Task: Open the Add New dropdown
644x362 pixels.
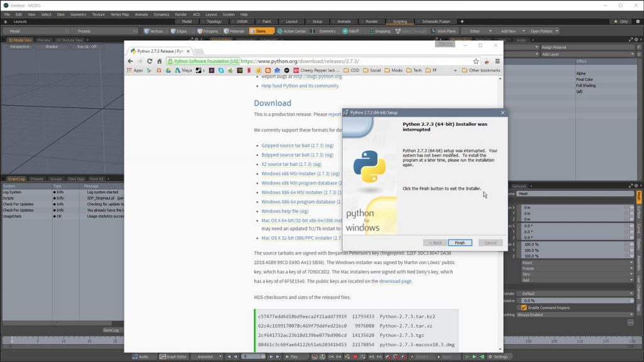Action: coord(511,31)
